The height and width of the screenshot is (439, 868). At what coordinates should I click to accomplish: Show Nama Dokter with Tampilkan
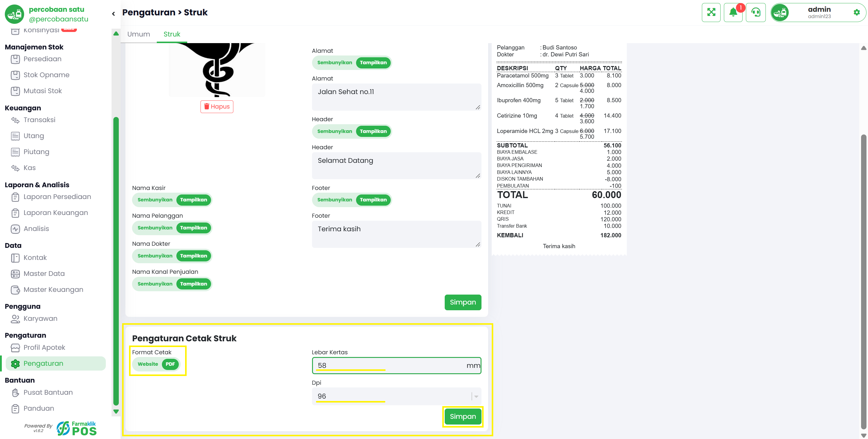click(x=194, y=256)
